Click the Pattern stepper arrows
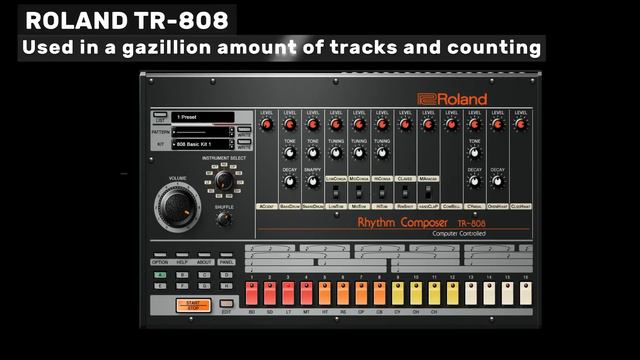640x360 pixels. [232, 132]
